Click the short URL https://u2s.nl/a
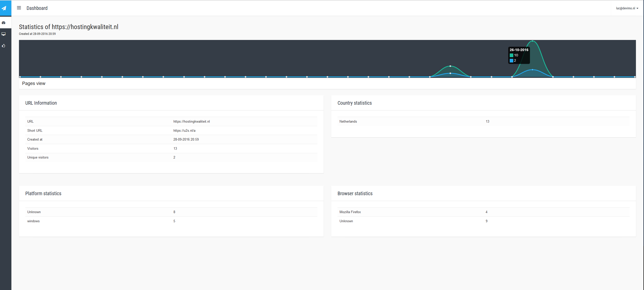The width and height of the screenshot is (644, 290). pos(184,131)
